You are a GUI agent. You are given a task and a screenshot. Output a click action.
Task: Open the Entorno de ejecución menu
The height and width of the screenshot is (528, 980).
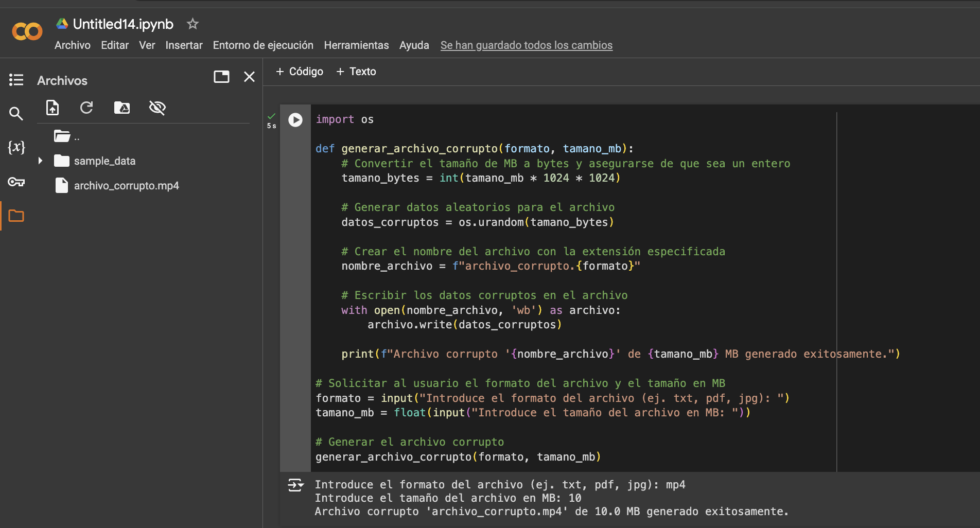263,45
